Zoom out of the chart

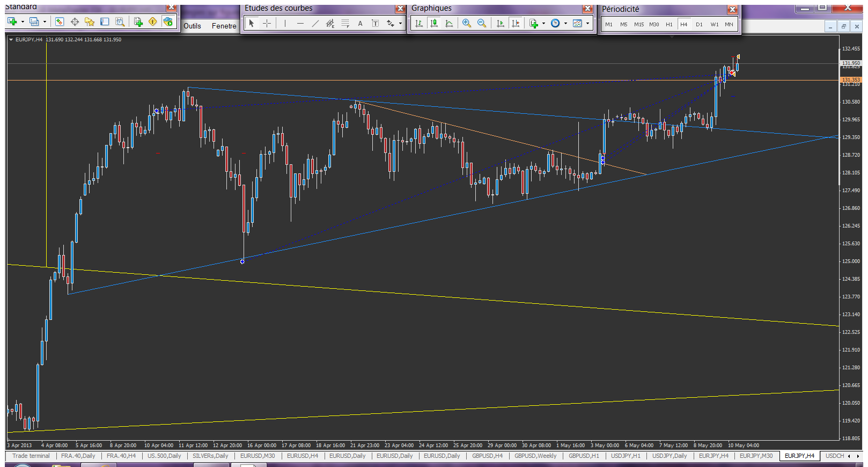coord(482,23)
